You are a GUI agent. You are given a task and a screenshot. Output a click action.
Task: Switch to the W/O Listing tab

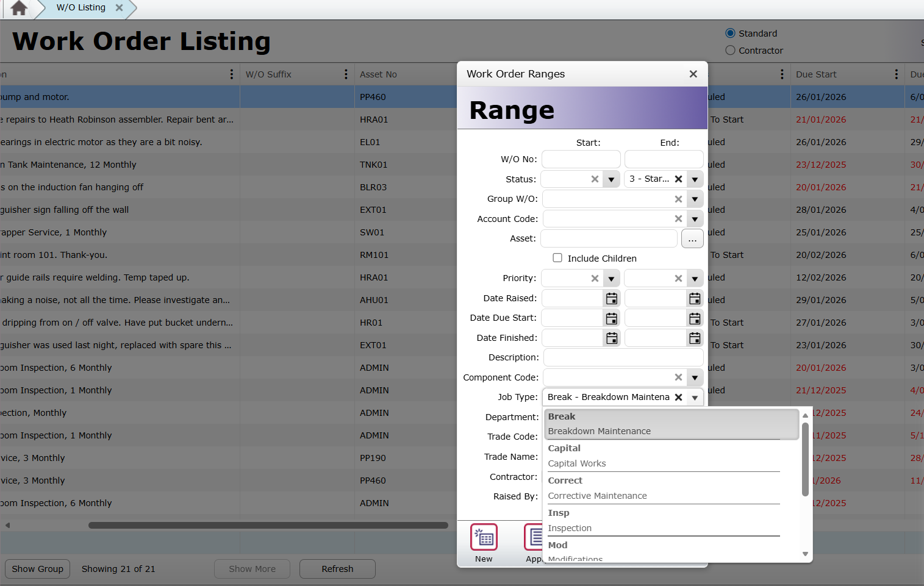[81, 8]
